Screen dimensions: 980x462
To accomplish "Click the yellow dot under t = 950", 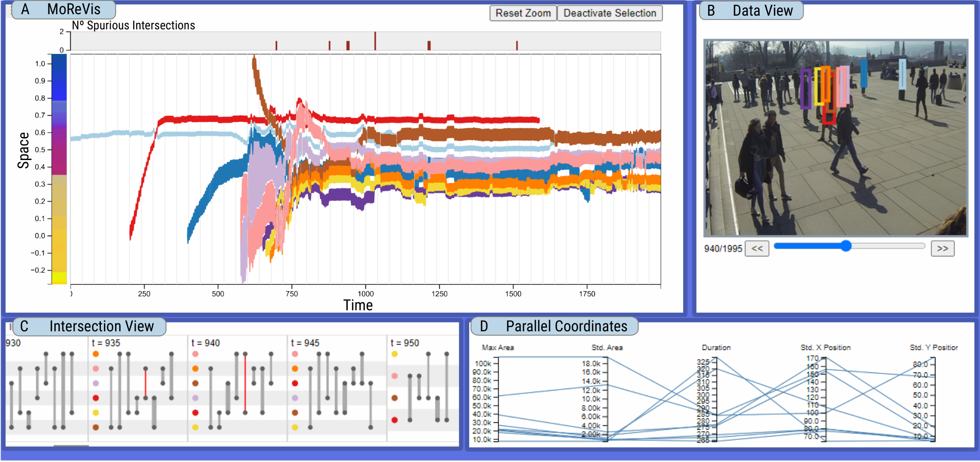I will [395, 354].
